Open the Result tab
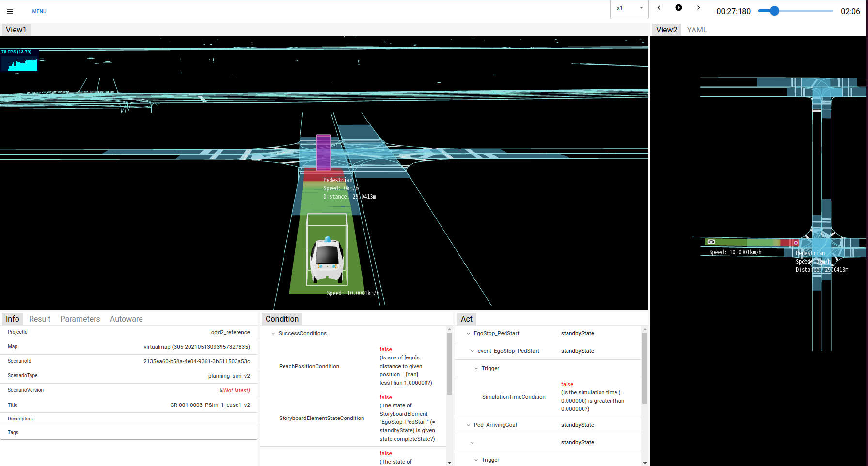 40,319
